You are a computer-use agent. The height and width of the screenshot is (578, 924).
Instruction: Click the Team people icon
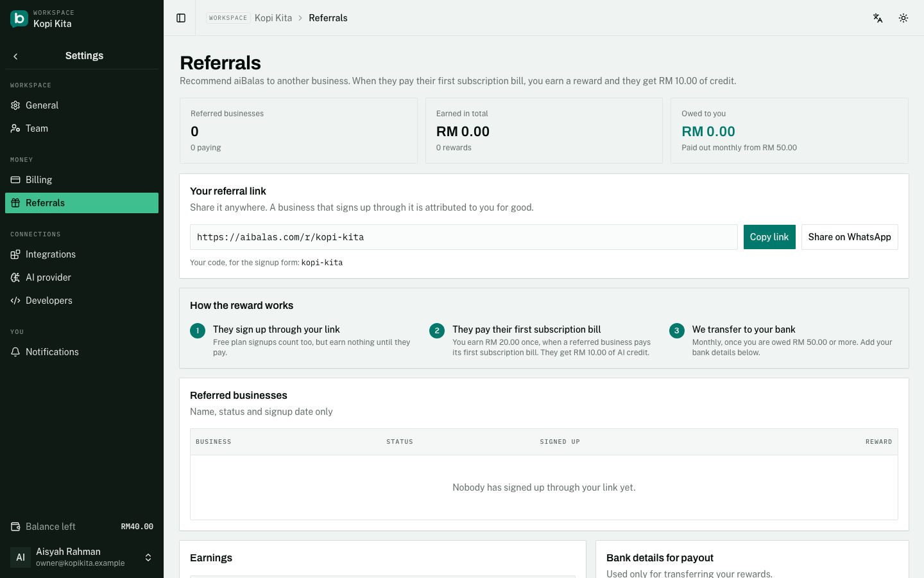point(15,128)
